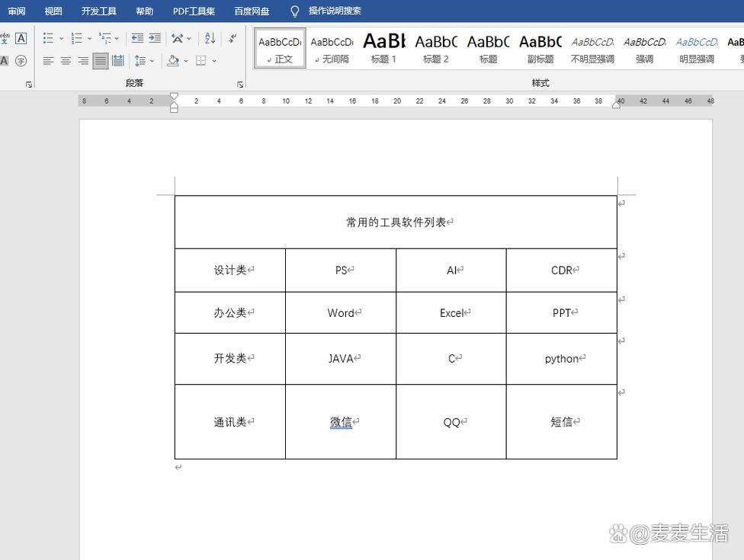This screenshot has width=744, height=560.
Task: Click the 操作说明搜索 search box
Action: point(335,11)
